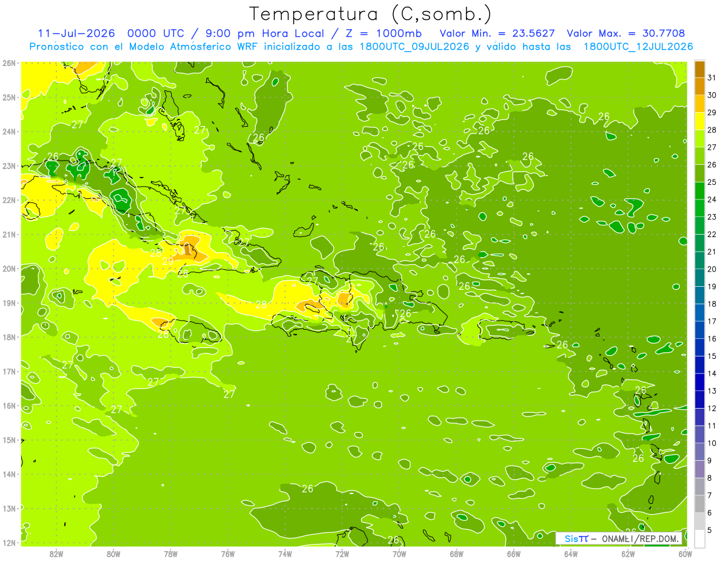Click the '26N' latitude axis label
The width and height of the screenshot is (728, 562).
point(9,63)
